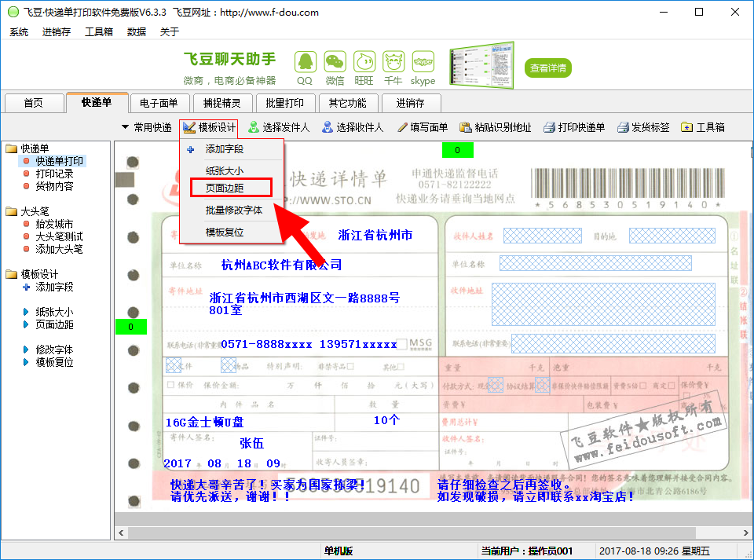The image size is (754, 560).
Task: Select the quantity field 10个
Action: tap(386, 420)
